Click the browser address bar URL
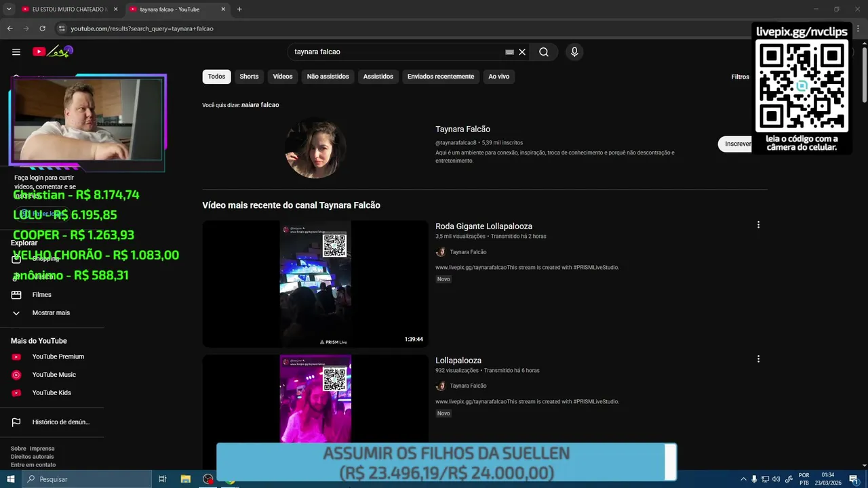 [142, 28]
